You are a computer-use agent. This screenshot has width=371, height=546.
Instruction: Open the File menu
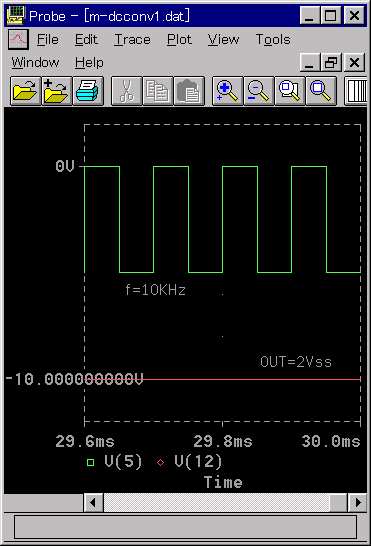(48, 39)
